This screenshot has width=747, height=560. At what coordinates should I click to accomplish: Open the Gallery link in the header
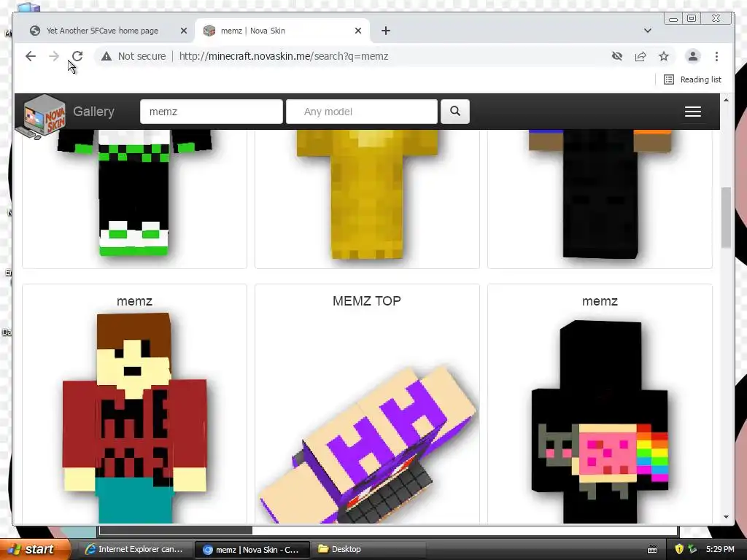tap(94, 112)
